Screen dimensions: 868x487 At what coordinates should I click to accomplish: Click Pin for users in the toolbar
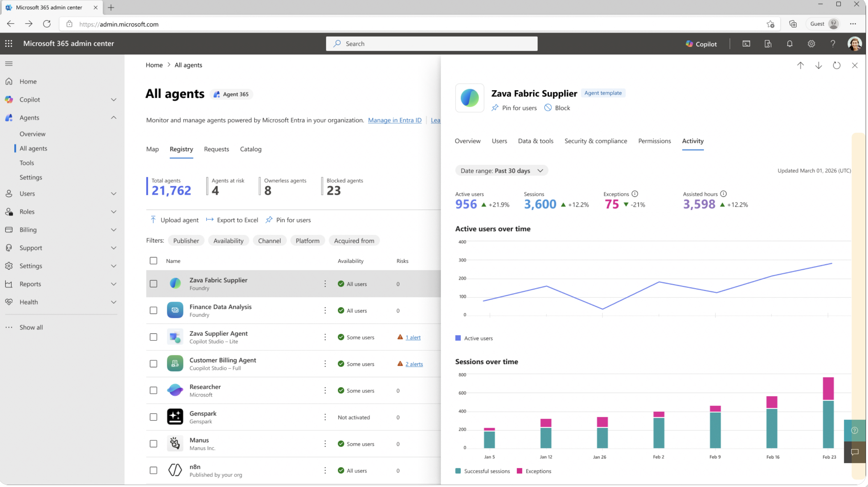[288, 220]
